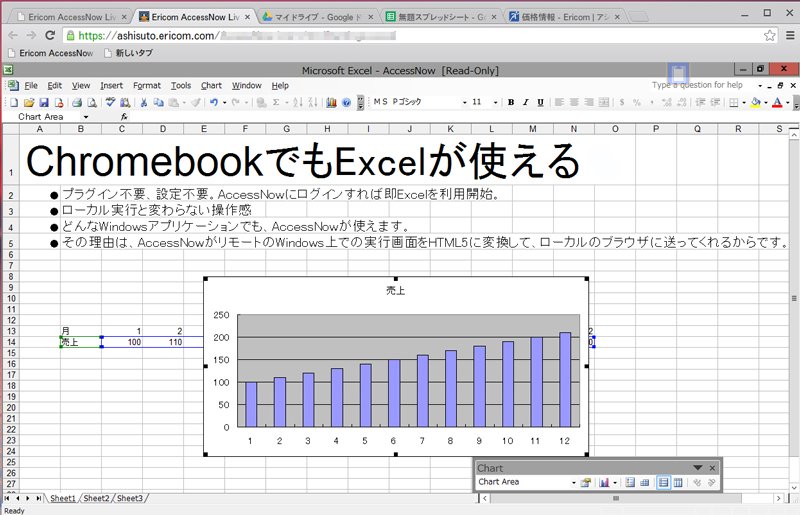Viewport: 800px width, 515px height.
Task: Open Chart toolbar options triangle
Action: tap(698, 468)
